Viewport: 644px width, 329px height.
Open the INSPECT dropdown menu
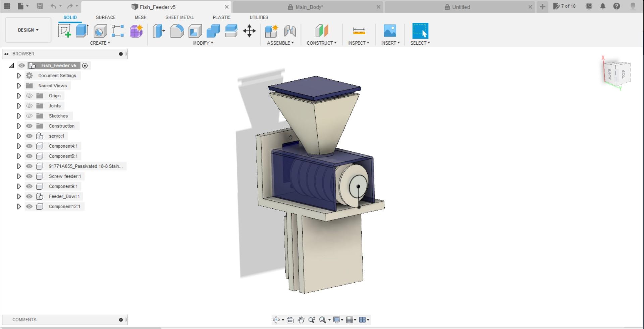point(359,43)
